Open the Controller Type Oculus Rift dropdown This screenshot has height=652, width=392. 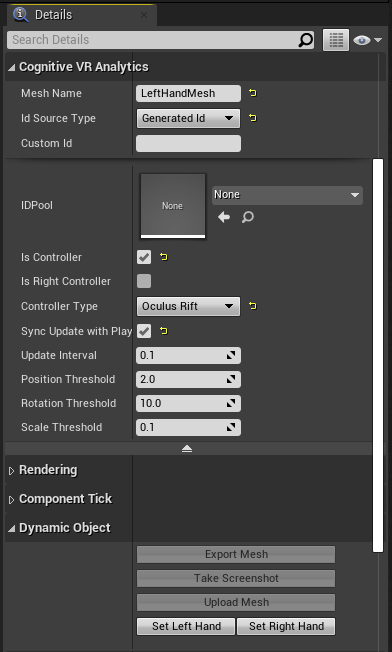click(188, 306)
